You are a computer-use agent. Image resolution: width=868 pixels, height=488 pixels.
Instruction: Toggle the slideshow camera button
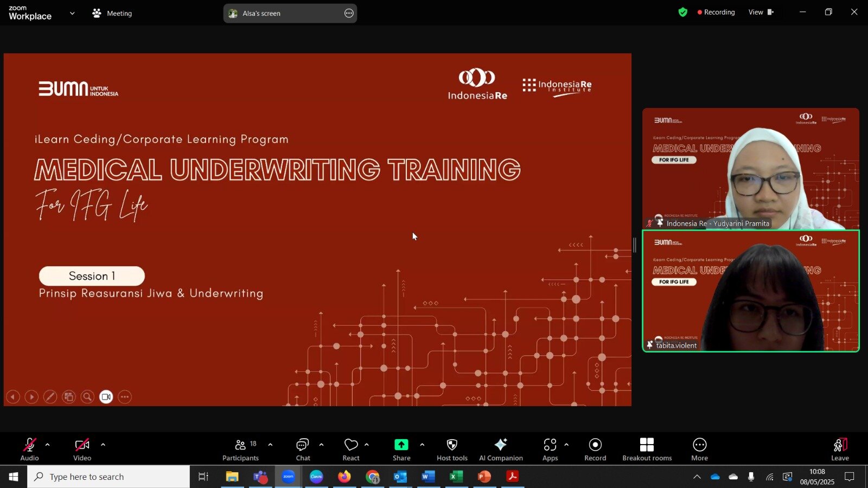tap(106, 397)
